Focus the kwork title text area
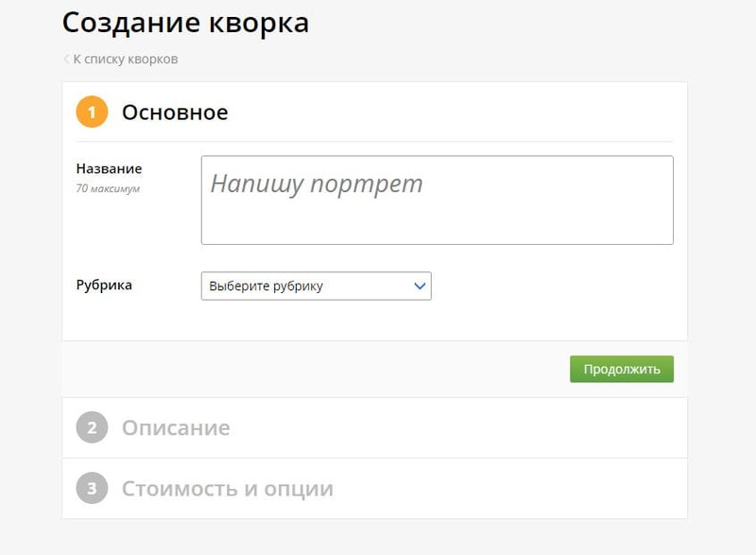 pyautogui.click(x=437, y=217)
